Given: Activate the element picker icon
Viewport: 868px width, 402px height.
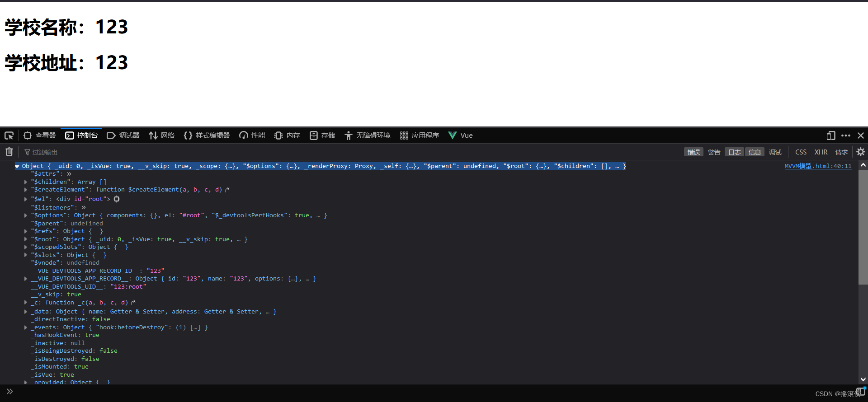Looking at the screenshot, I should coord(9,136).
